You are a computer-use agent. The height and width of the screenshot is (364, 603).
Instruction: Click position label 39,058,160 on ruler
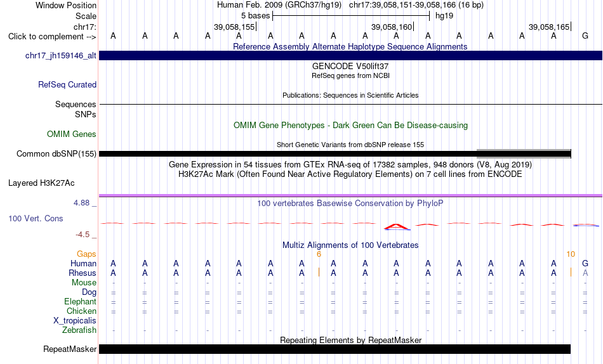[x=392, y=27]
